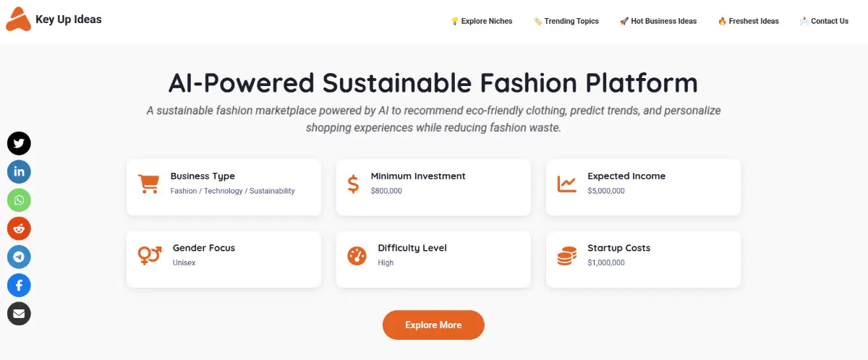Share to Facebook via sidebar icon
Screen dimensions: 868x360
coord(19,286)
